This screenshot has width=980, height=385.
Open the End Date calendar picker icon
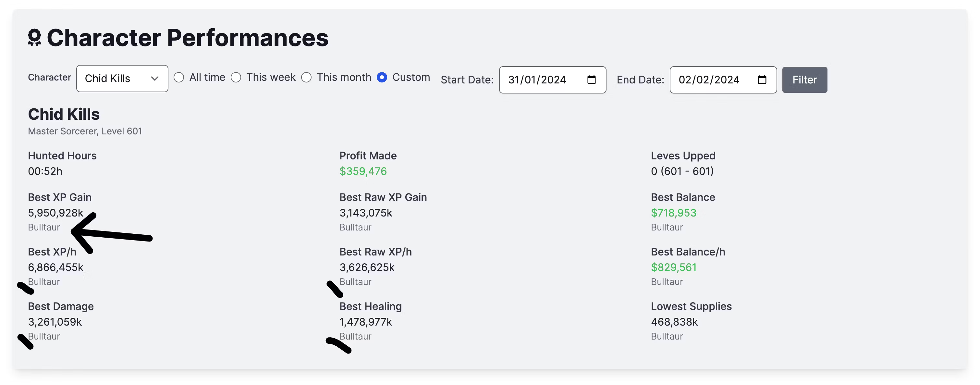762,80
